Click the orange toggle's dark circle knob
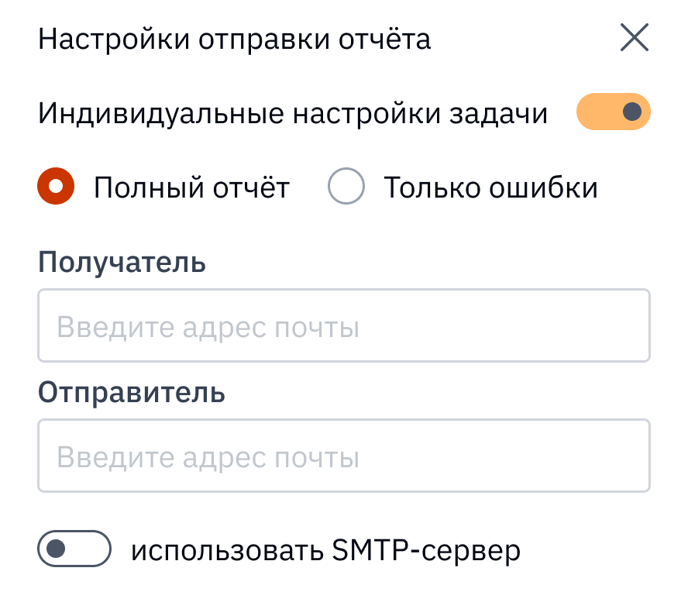 tap(631, 112)
